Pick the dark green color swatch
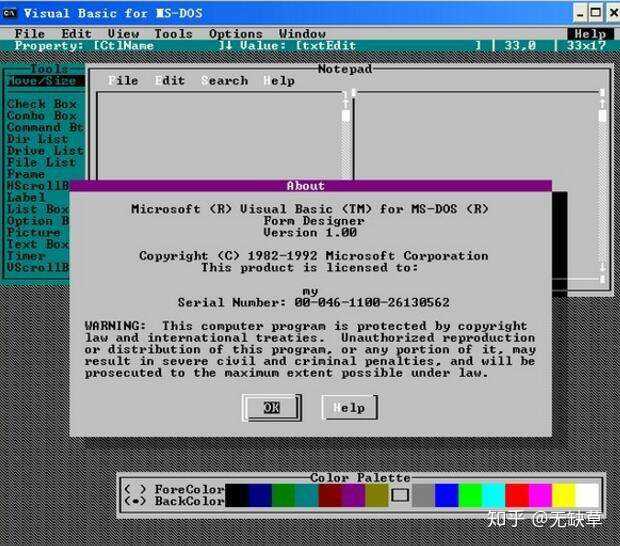The width and height of the screenshot is (620, 546). (x=283, y=495)
